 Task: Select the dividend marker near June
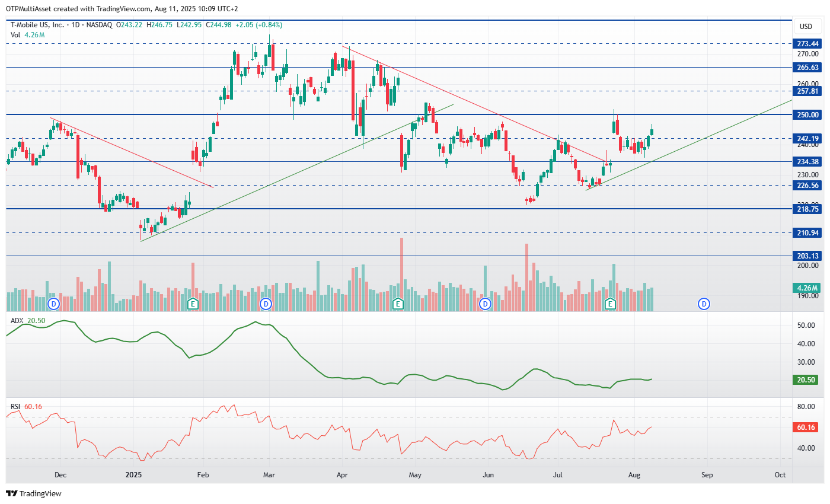pos(486,304)
